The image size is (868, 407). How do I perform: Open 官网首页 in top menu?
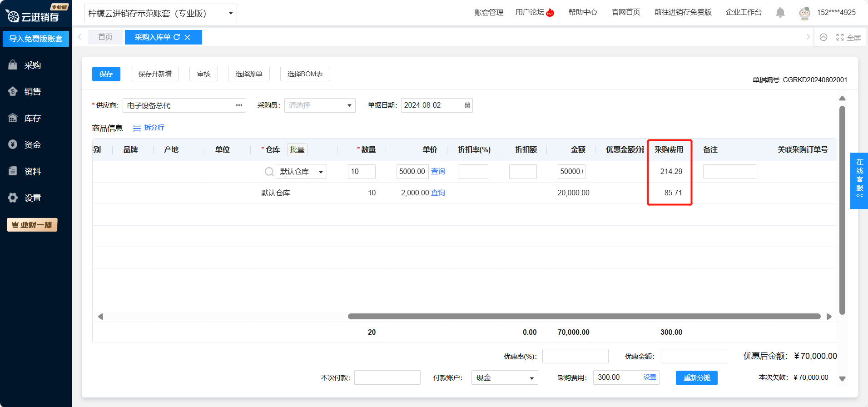click(626, 12)
